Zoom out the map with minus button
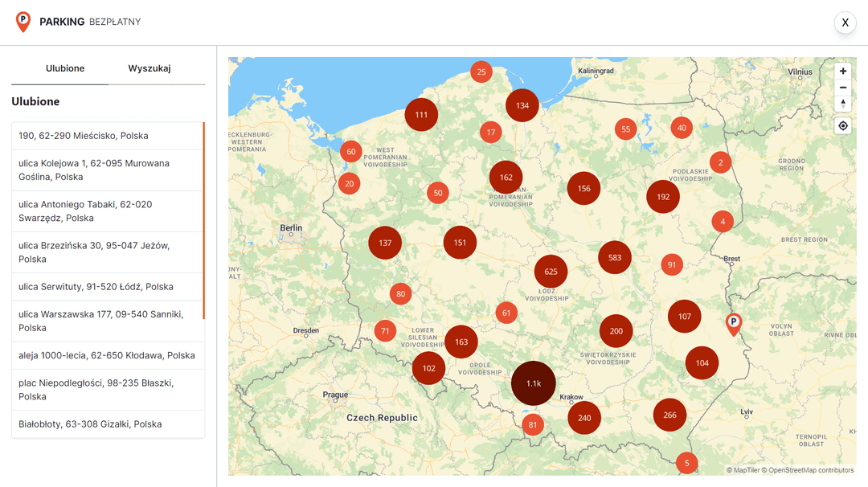The width and height of the screenshot is (868, 487). point(842,88)
